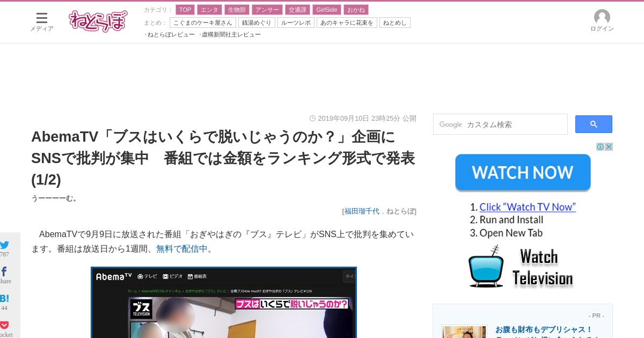Open こぐまのケーキ屋さん collection
This screenshot has height=338, width=644.
pos(203,23)
